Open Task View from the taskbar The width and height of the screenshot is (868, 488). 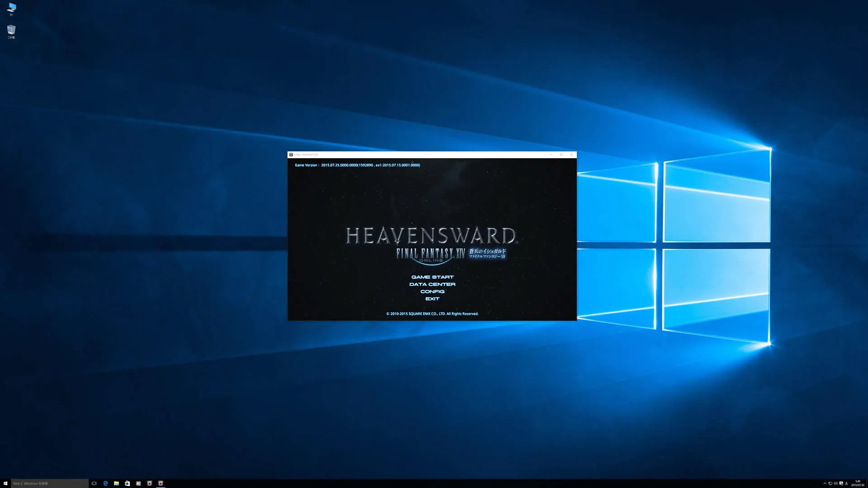(94, 483)
